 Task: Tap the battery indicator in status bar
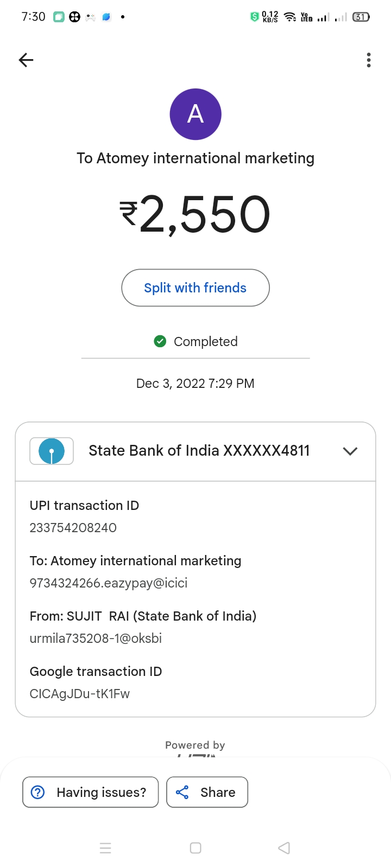click(361, 17)
